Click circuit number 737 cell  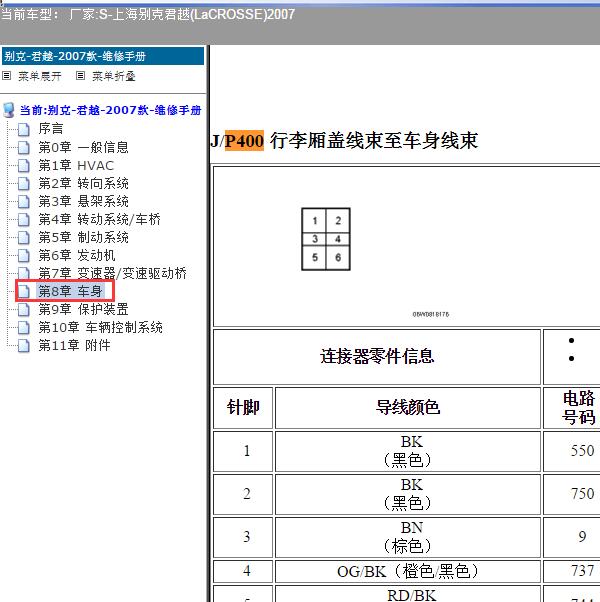click(572, 571)
